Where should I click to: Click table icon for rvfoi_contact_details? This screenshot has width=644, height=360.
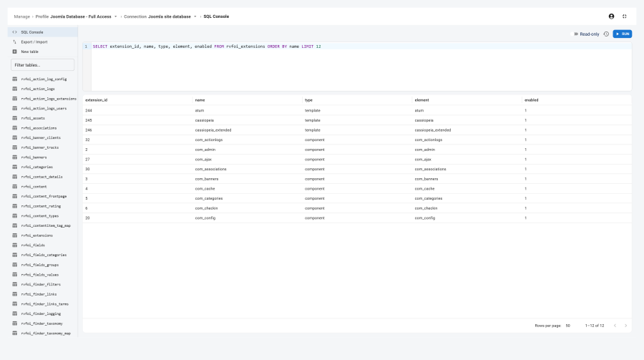pos(15,177)
